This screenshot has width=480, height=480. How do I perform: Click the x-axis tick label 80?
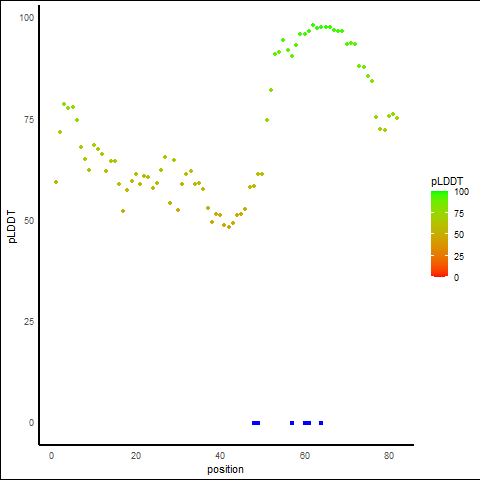click(x=389, y=456)
